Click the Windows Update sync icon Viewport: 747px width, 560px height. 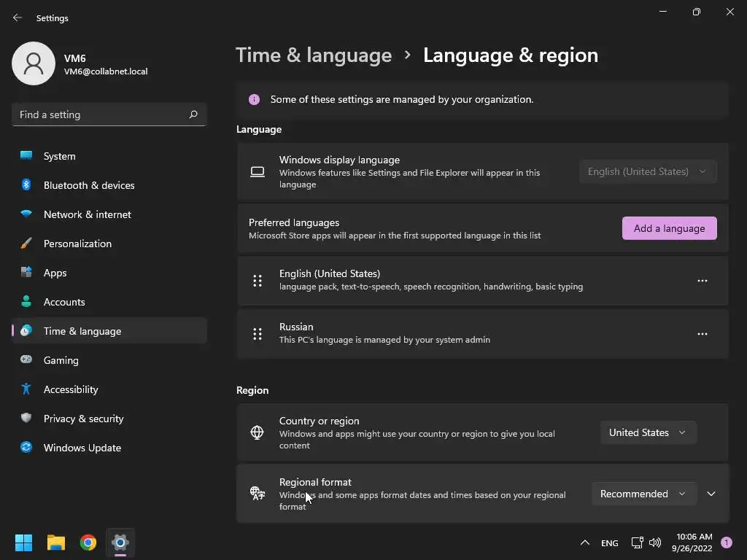click(x=26, y=447)
